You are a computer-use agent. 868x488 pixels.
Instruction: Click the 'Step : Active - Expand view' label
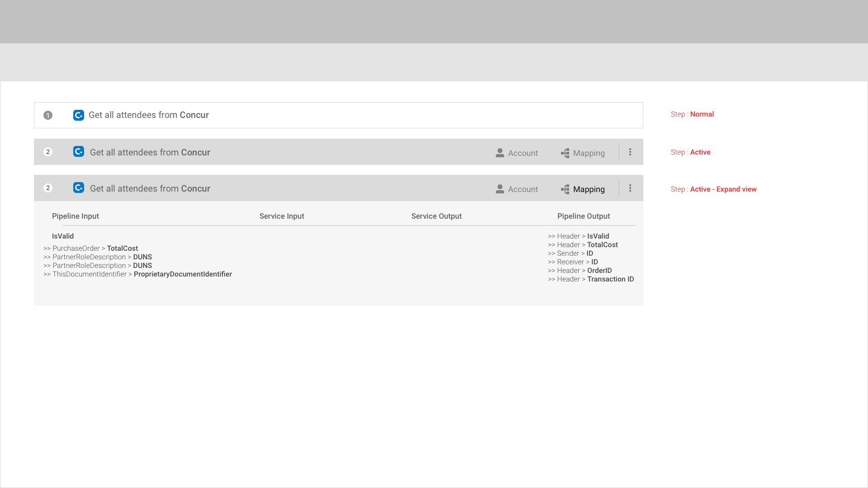point(713,189)
